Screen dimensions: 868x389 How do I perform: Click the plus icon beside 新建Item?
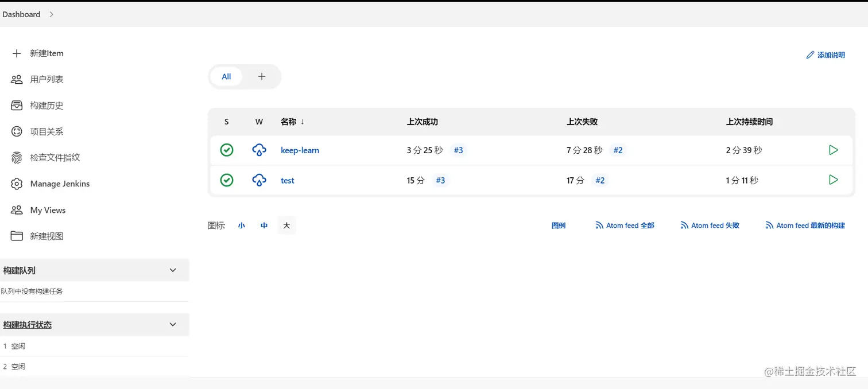pos(17,53)
